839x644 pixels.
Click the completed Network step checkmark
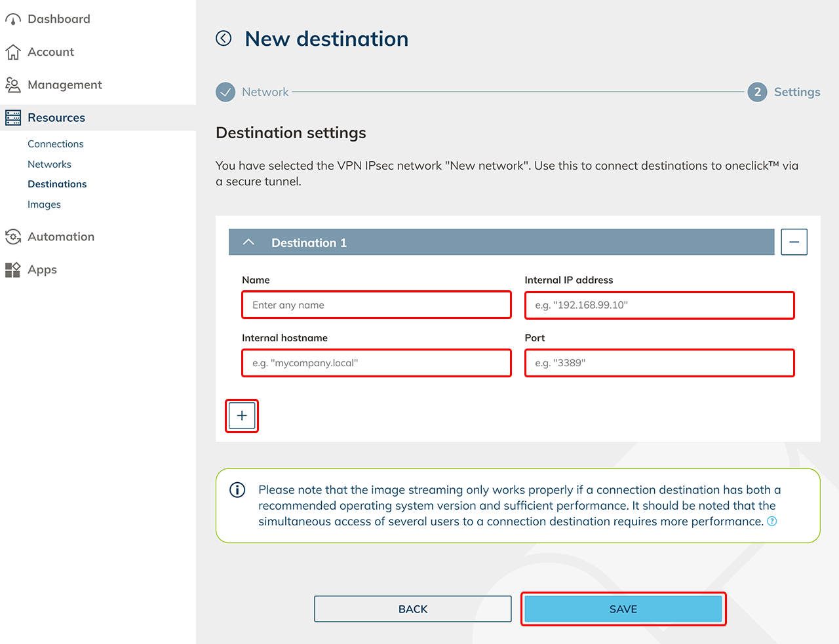click(225, 92)
